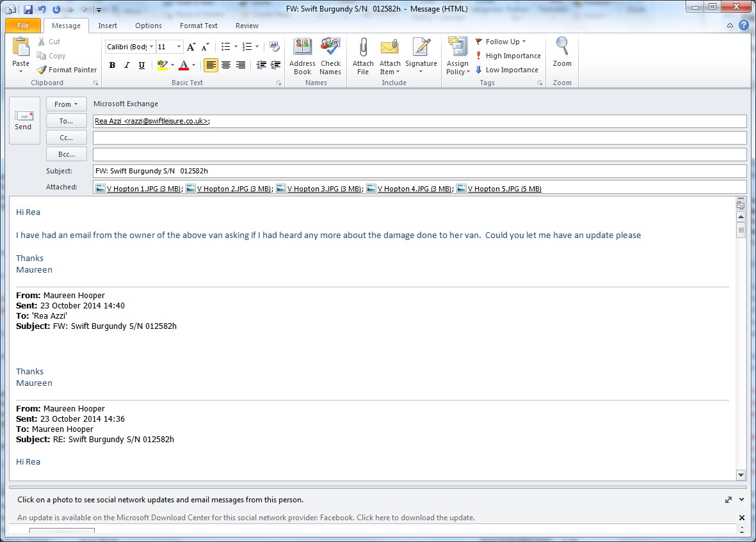Click the Zoom magnifier icon
The height and width of the screenshot is (542, 756).
(x=562, y=49)
